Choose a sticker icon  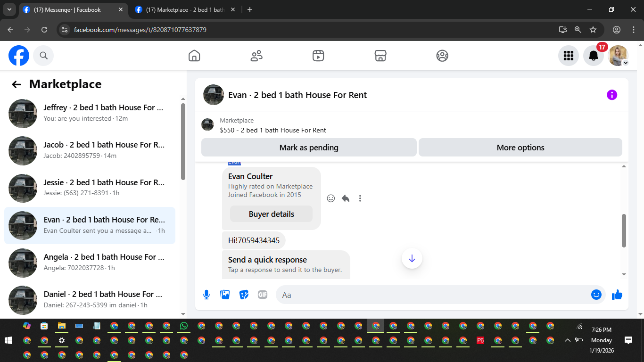point(244,295)
